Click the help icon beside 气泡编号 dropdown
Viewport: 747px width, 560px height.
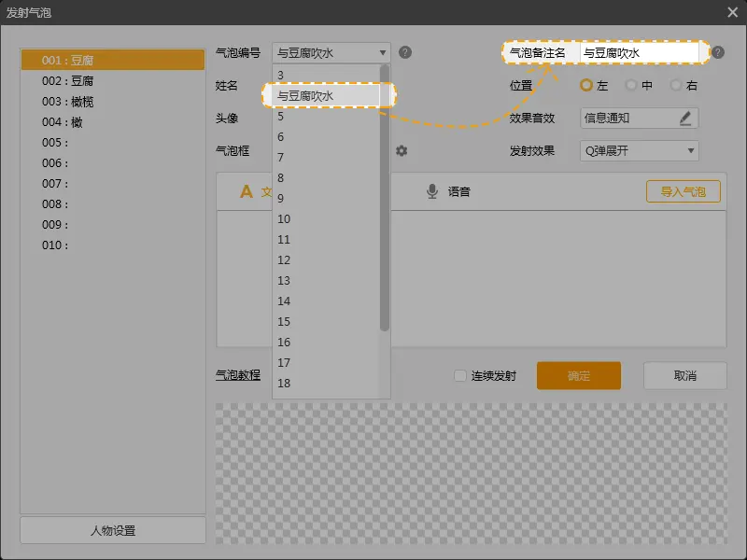[x=405, y=52]
